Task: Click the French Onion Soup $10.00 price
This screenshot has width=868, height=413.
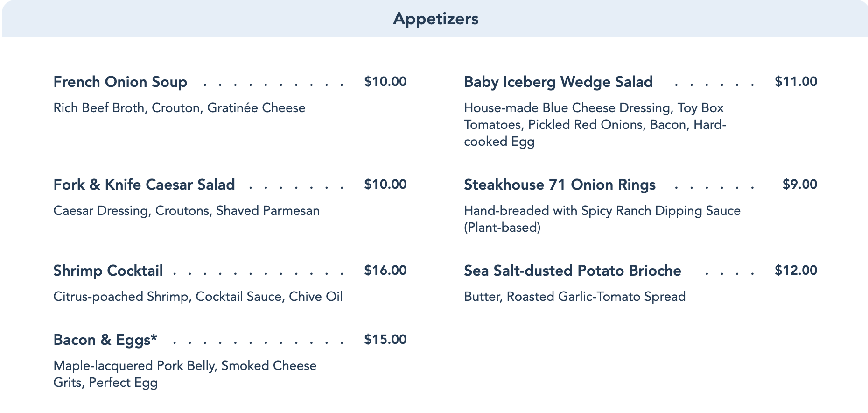Action: coord(385,82)
